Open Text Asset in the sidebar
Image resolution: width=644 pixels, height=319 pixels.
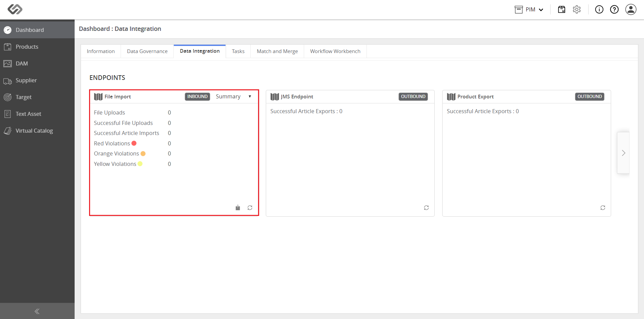(x=37, y=114)
